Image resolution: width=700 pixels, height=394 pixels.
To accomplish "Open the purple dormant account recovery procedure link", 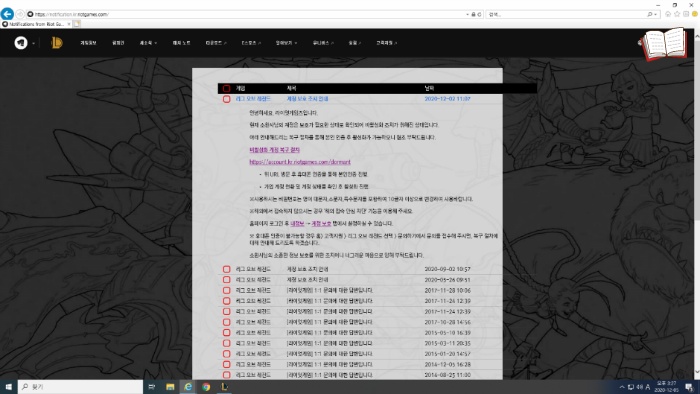I will point(275,150).
